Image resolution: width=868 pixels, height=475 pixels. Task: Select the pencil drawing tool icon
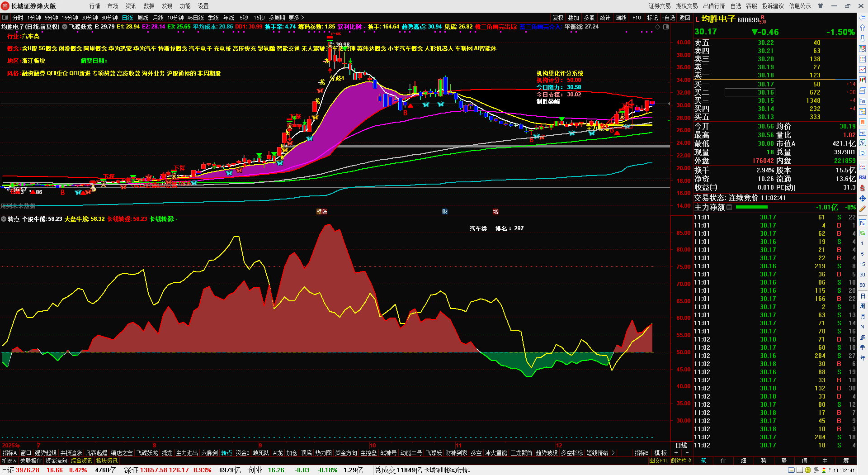(863, 209)
